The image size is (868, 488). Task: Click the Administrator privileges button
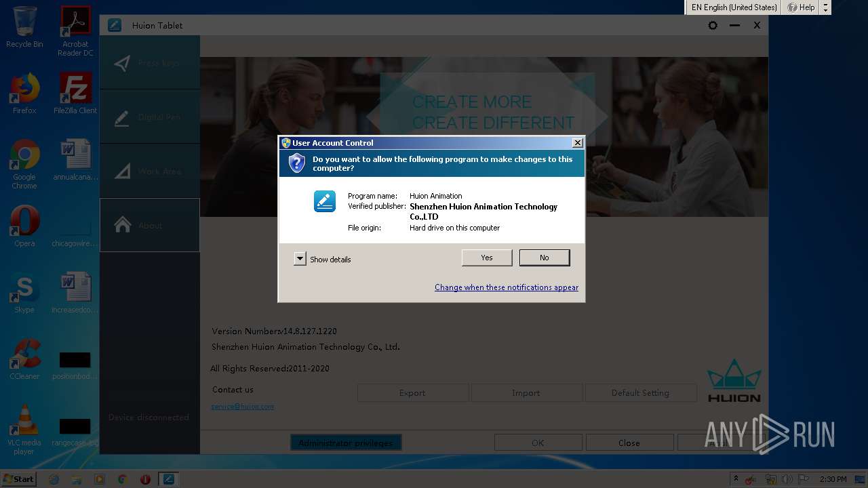click(346, 443)
